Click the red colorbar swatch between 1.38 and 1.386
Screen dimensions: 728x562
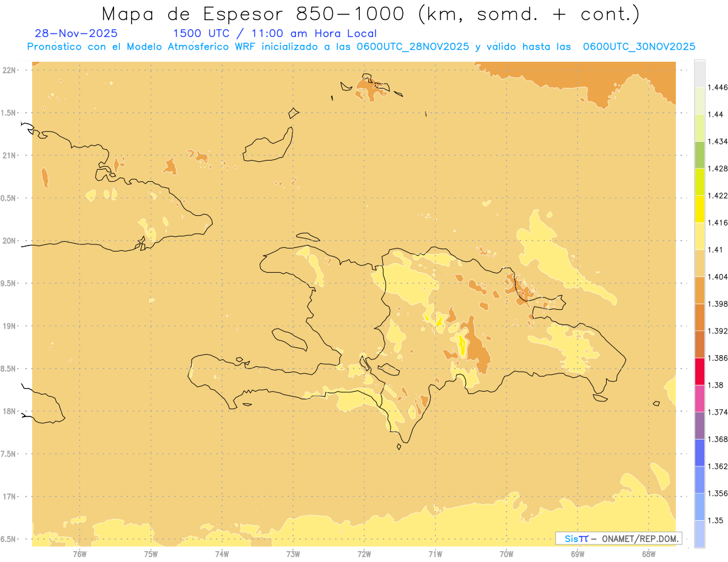699,372
